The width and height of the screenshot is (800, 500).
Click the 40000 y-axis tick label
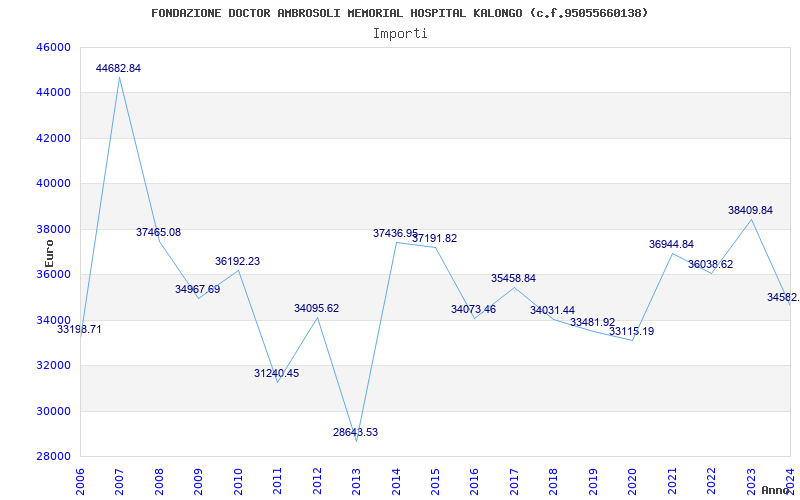click(x=53, y=184)
